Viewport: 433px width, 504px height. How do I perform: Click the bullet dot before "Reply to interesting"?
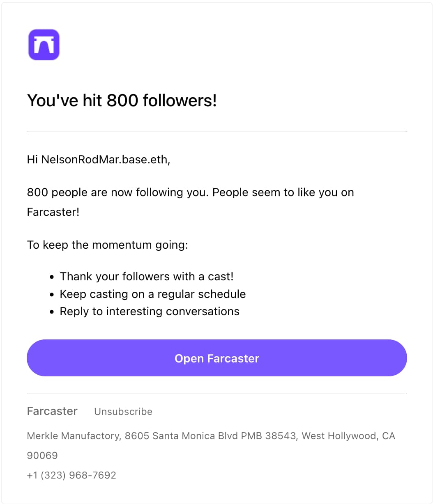52,312
